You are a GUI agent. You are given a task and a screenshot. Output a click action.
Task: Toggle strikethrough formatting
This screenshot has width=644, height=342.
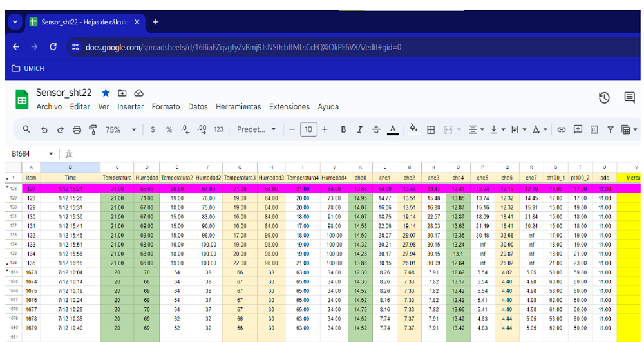pos(376,129)
